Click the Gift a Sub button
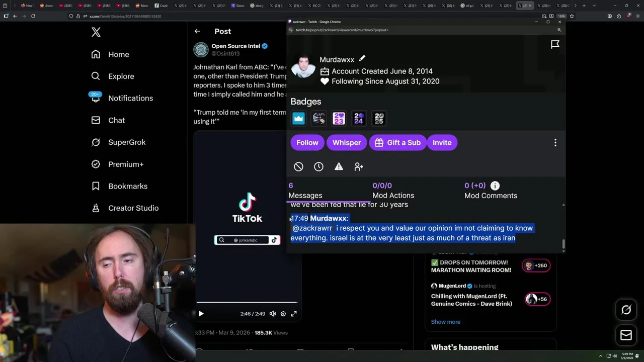644x362 pixels. (397, 142)
